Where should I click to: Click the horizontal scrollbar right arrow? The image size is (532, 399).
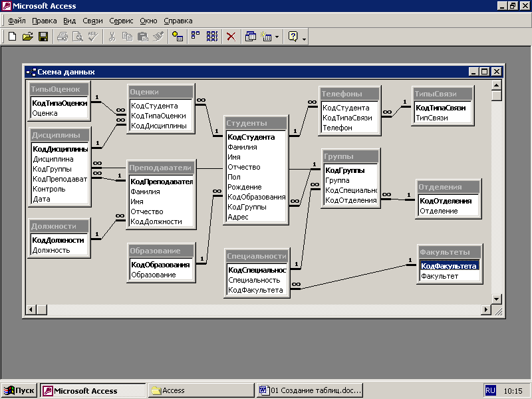(486, 309)
